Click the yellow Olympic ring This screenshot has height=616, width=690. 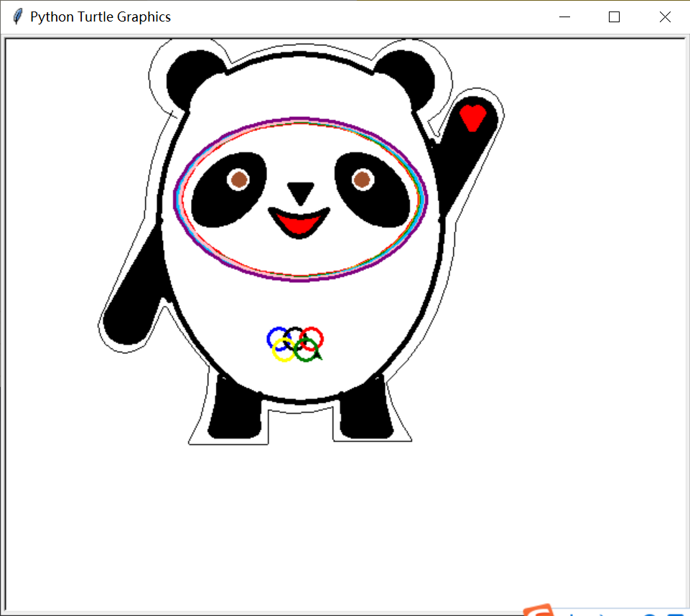(x=284, y=350)
